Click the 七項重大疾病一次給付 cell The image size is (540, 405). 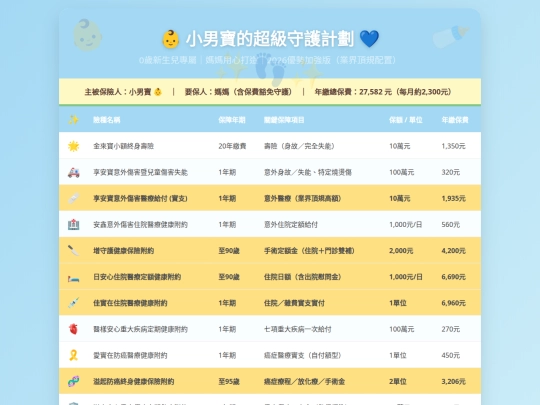(298, 329)
